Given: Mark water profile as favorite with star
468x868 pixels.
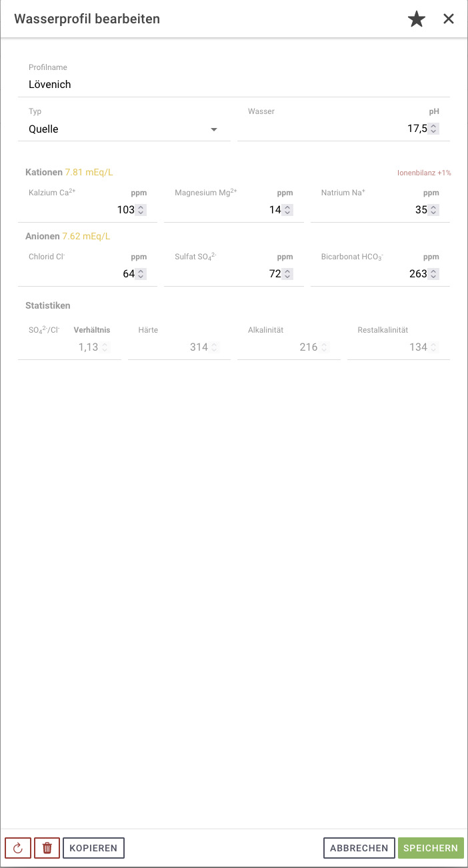Looking at the screenshot, I should coord(417,19).
